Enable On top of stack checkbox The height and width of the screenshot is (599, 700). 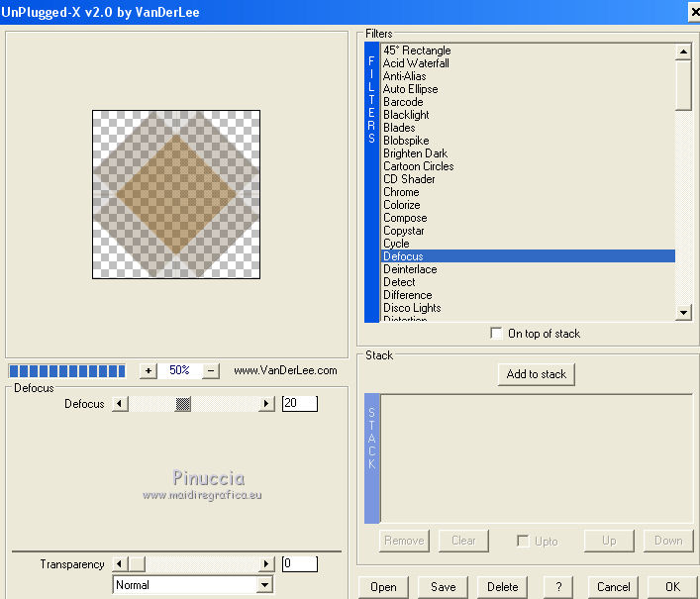click(x=496, y=334)
